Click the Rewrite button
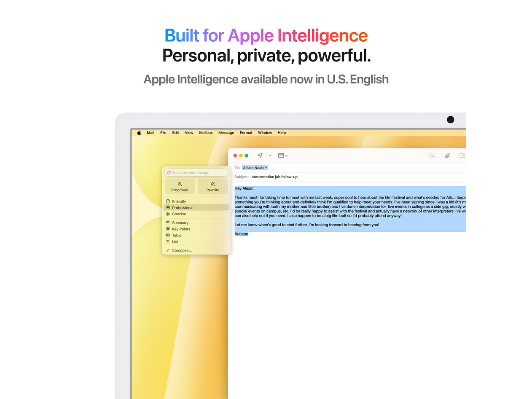 213,187
